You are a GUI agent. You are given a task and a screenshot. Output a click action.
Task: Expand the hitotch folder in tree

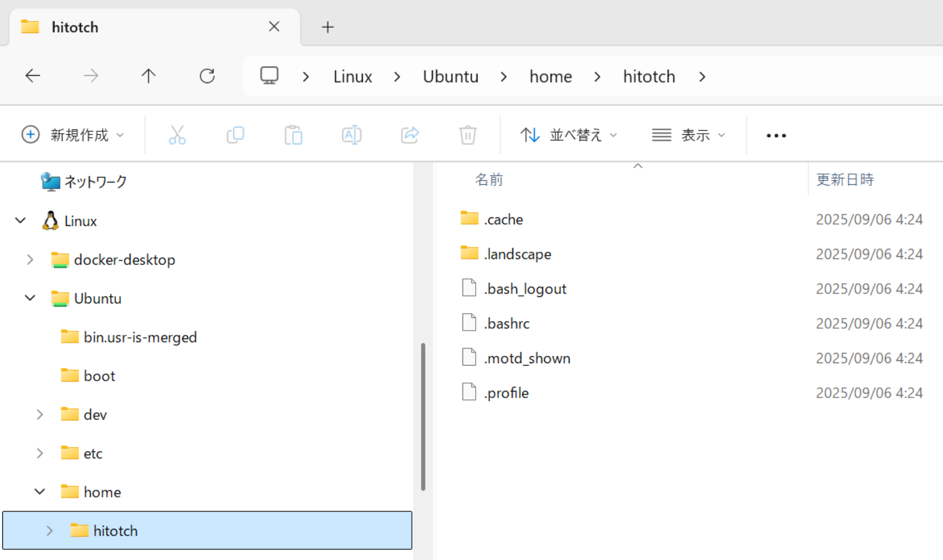pyautogui.click(x=49, y=530)
